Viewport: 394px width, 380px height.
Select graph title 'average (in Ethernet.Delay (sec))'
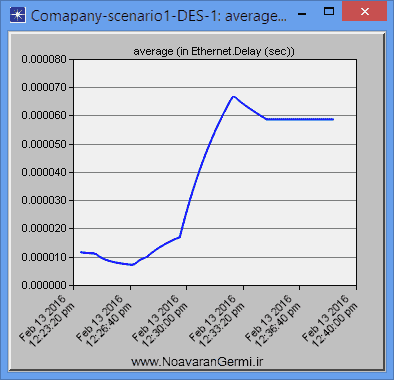coord(214,51)
